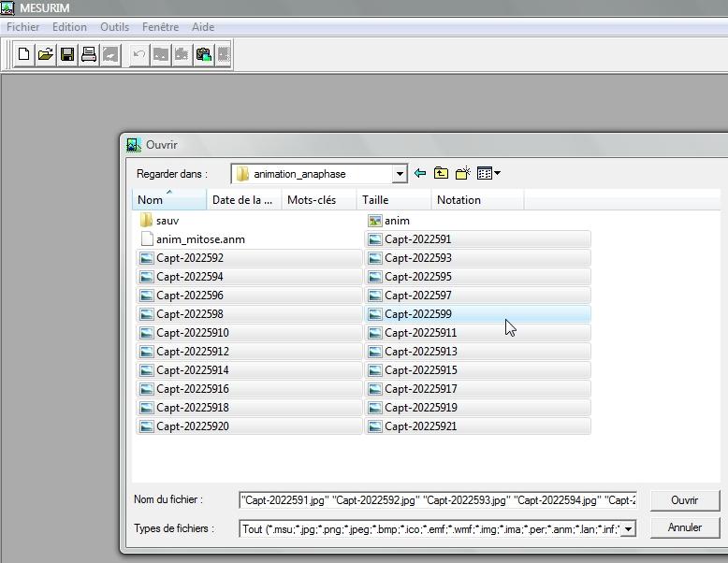The image size is (728, 563).
Task: Click the Open file toolbar icon
Action: tap(45, 55)
